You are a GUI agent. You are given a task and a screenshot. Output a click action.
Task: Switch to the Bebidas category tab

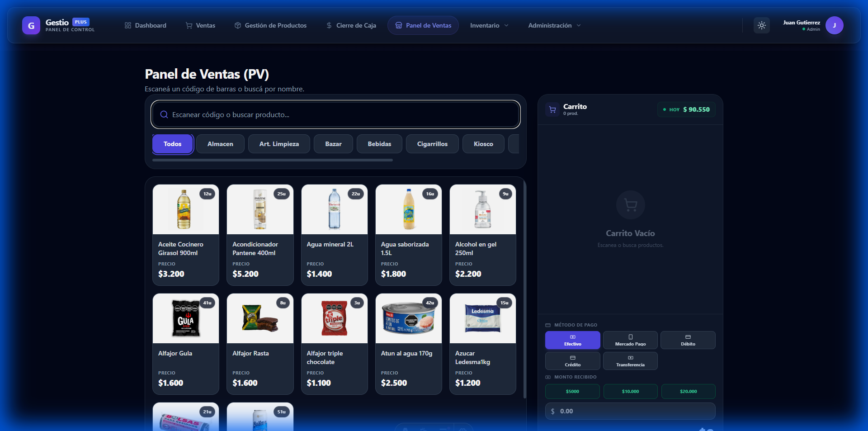click(x=379, y=143)
